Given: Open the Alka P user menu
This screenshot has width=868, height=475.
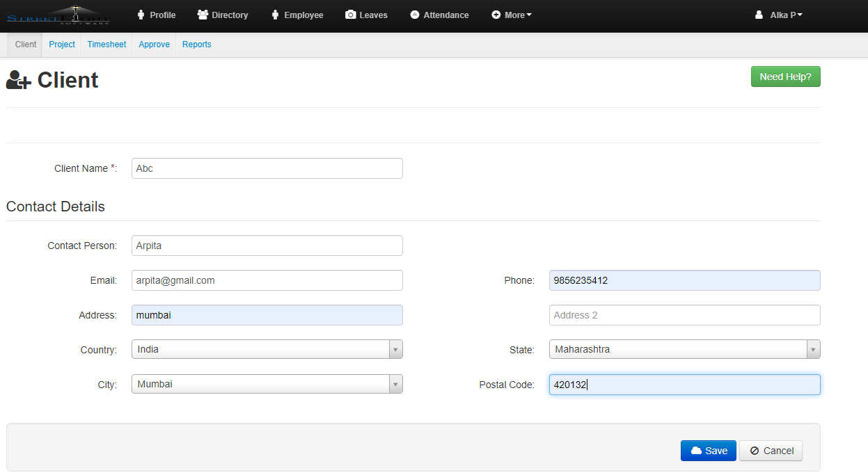Looking at the screenshot, I should coord(779,15).
